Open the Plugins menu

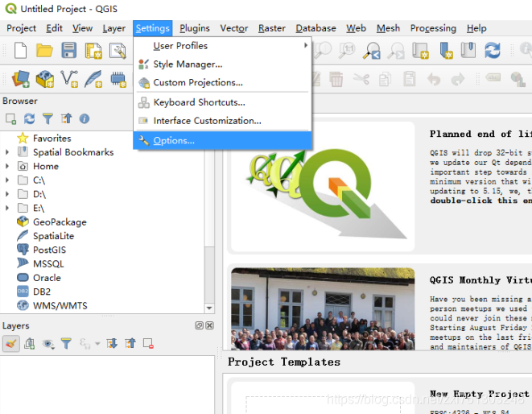(x=195, y=28)
